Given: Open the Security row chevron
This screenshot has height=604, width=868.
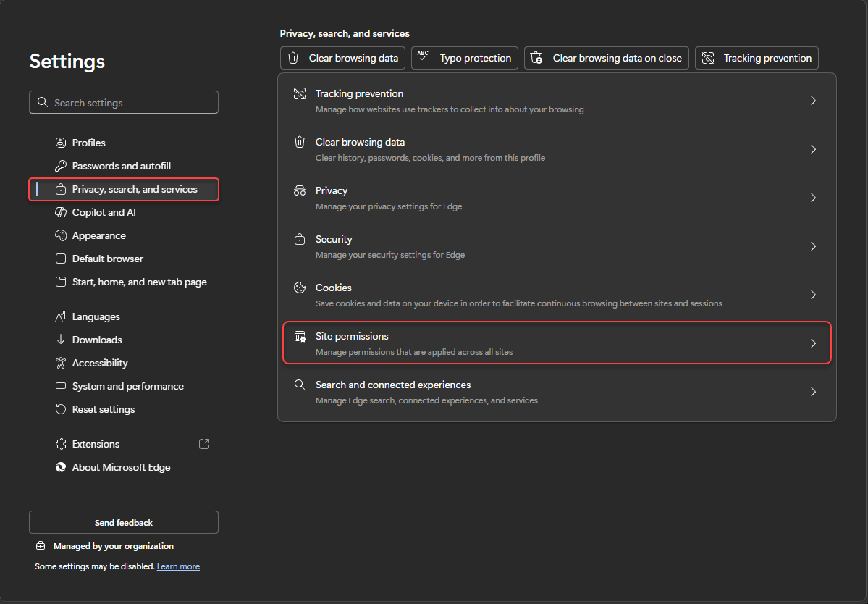Looking at the screenshot, I should click(x=813, y=246).
